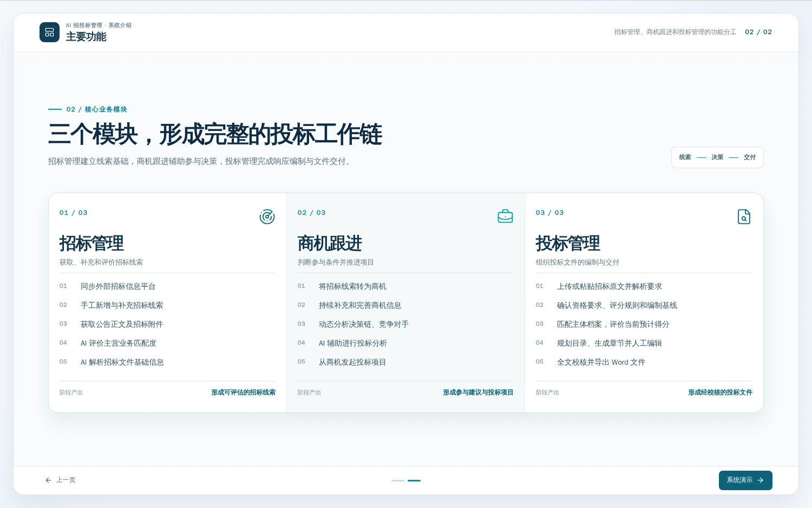Screen dimensions: 812x508
Task: Click the AI 招投标管理 · 系统介绍 breadcrumb text
Action: 99,25
